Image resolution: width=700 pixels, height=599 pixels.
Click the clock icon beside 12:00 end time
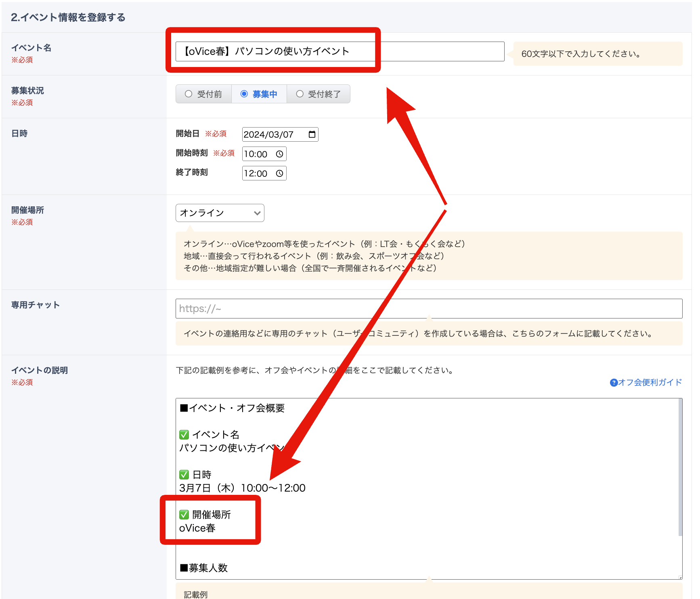point(279,174)
